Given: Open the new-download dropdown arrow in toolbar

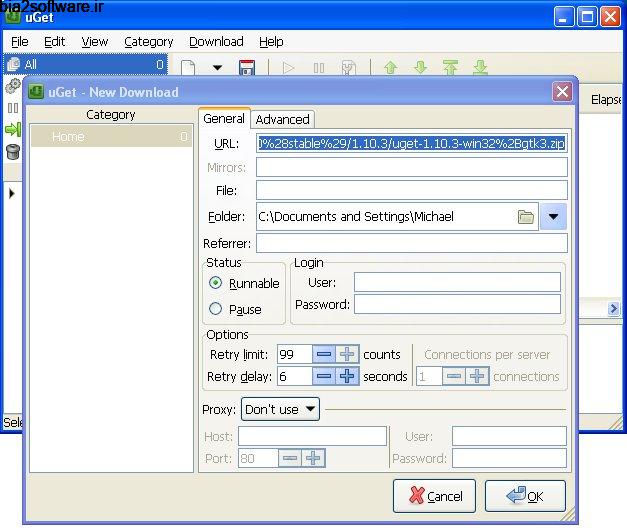Looking at the screenshot, I should [217, 69].
